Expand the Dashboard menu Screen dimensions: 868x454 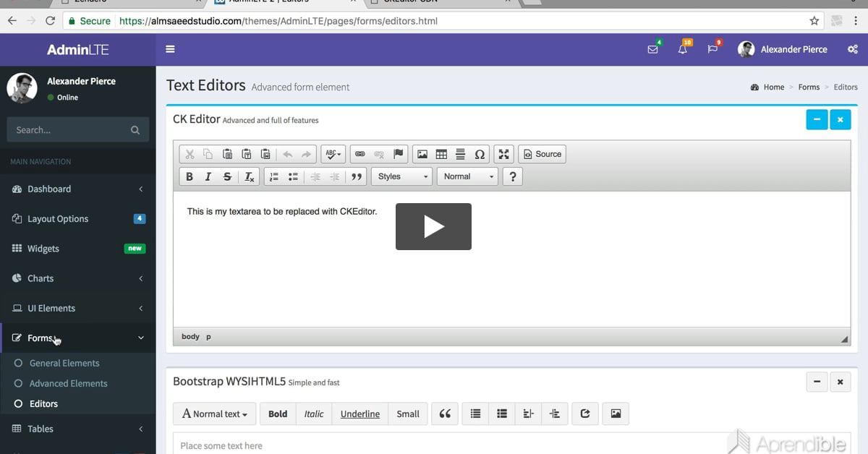tap(77, 189)
